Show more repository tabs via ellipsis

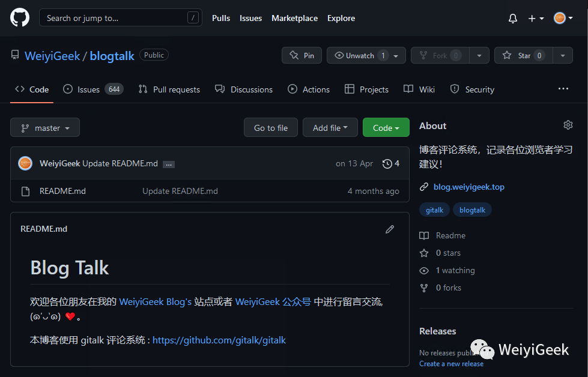[563, 89]
